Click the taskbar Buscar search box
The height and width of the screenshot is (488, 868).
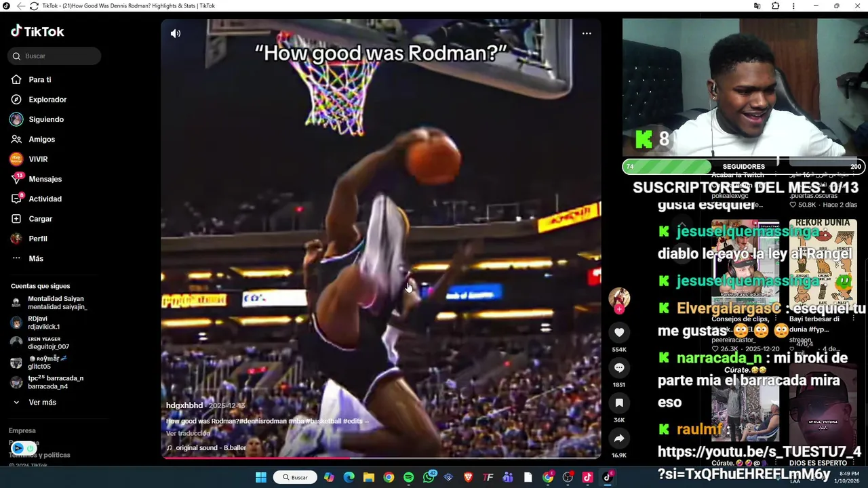(295, 477)
